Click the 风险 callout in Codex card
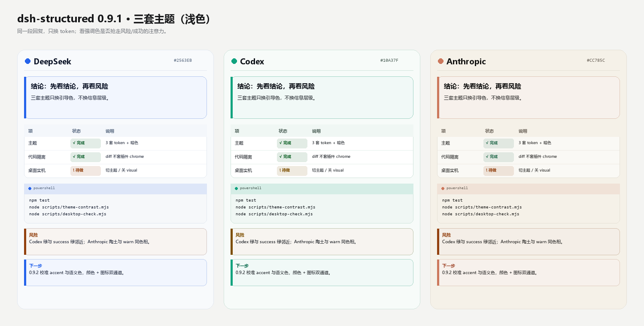The width and height of the screenshot is (644, 326). [322, 241]
